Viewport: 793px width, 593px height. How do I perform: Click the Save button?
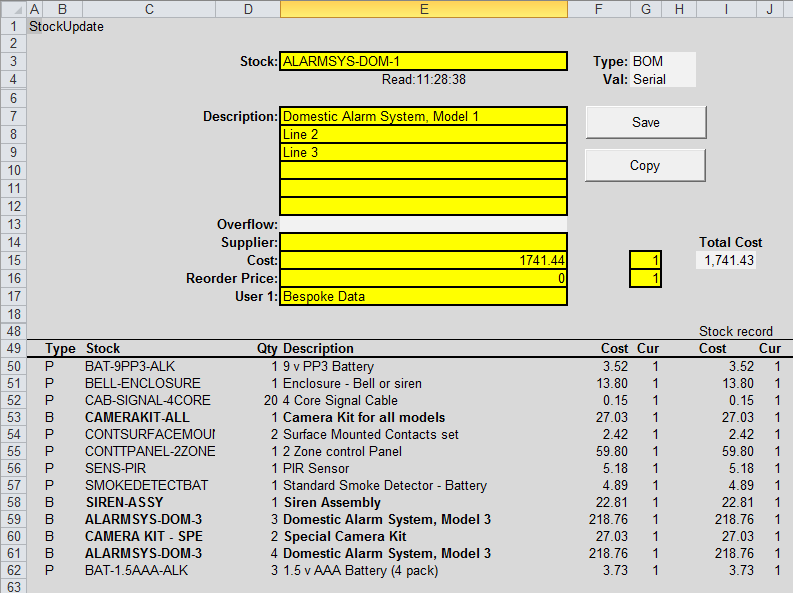point(646,122)
